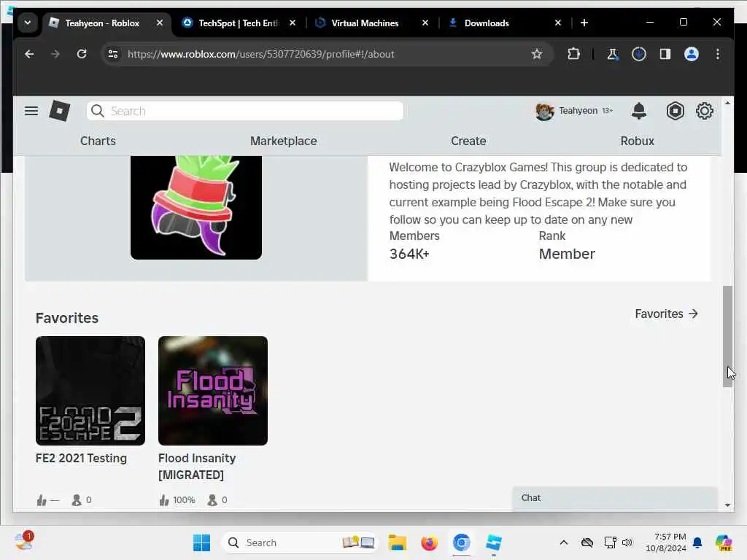Click the Roblox search input field
This screenshot has height=560, width=747.
(x=245, y=111)
